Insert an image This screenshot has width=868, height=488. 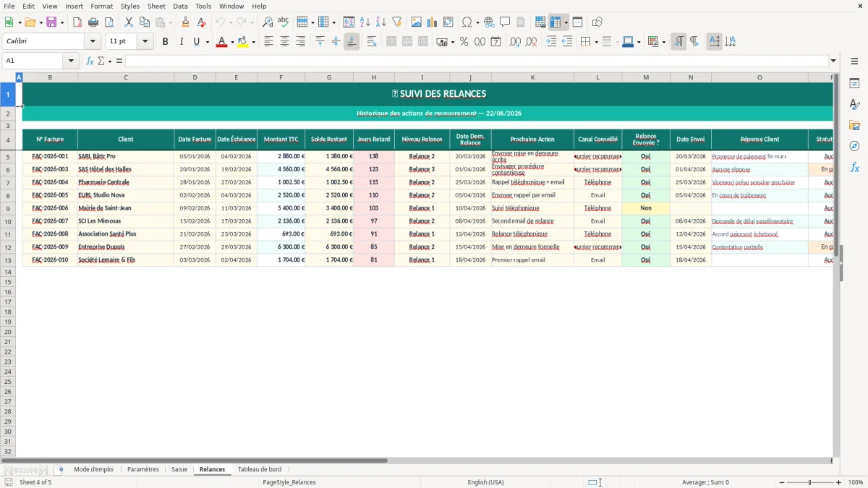417,22
